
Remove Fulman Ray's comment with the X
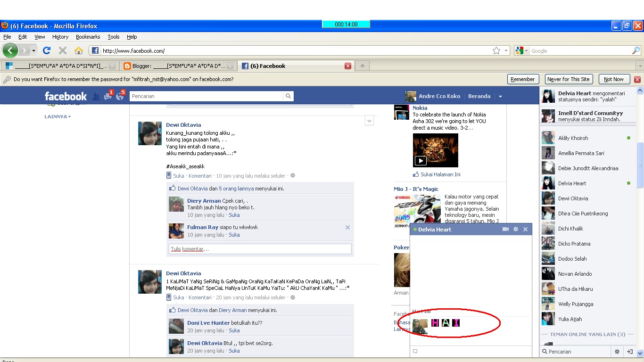coord(347,227)
